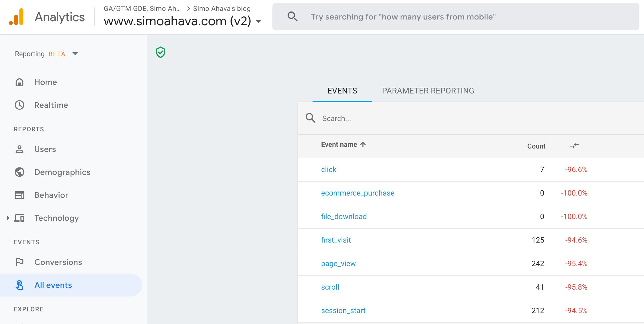
Task: Click the Google Analytics logo icon
Action: [16, 17]
